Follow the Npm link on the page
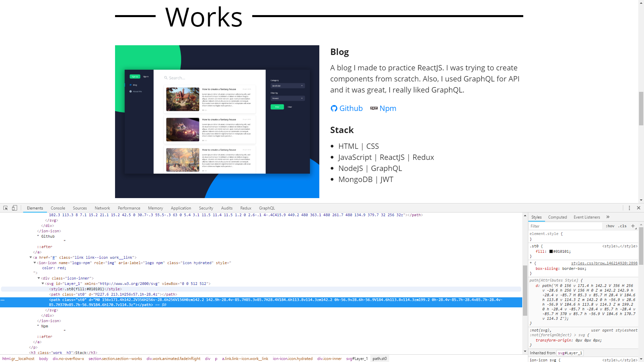This screenshot has height=362, width=644. pyautogui.click(x=388, y=108)
